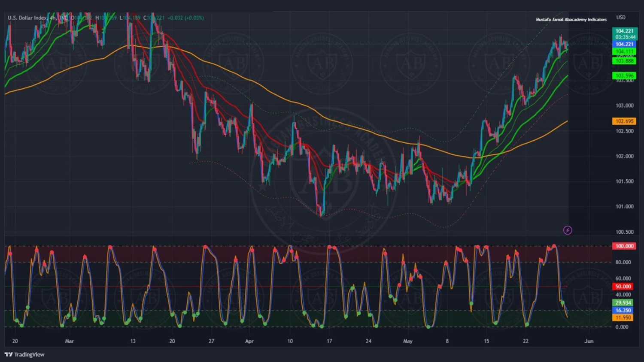
Task: Click 60.000 on the oscillator scale
Action: coord(623,278)
